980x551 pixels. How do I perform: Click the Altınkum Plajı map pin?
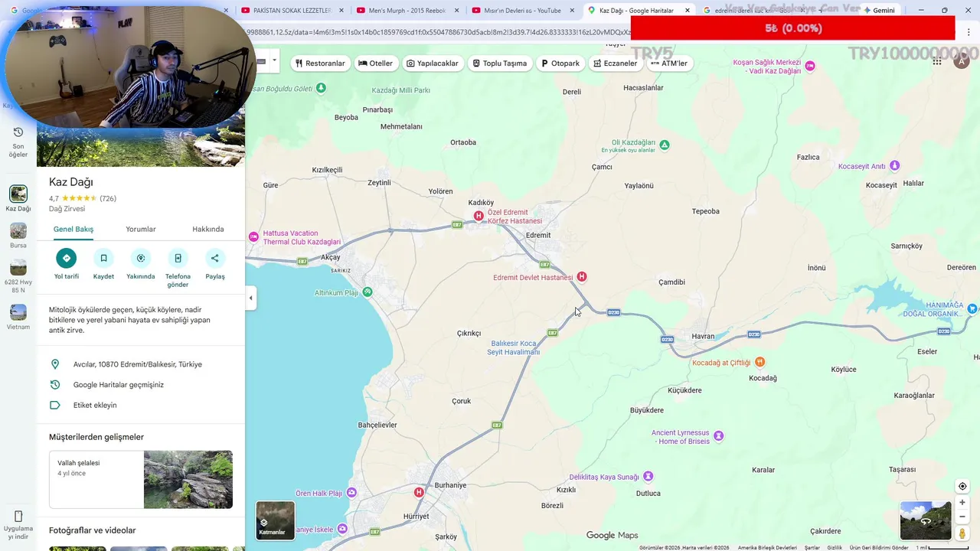tap(367, 292)
